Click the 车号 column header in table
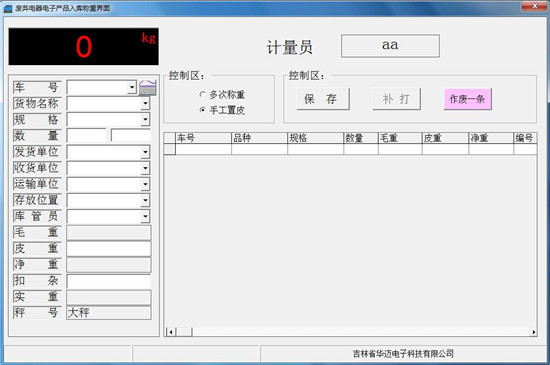The width and height of the screenshot is (550, 365). click(x=203, y=138)
